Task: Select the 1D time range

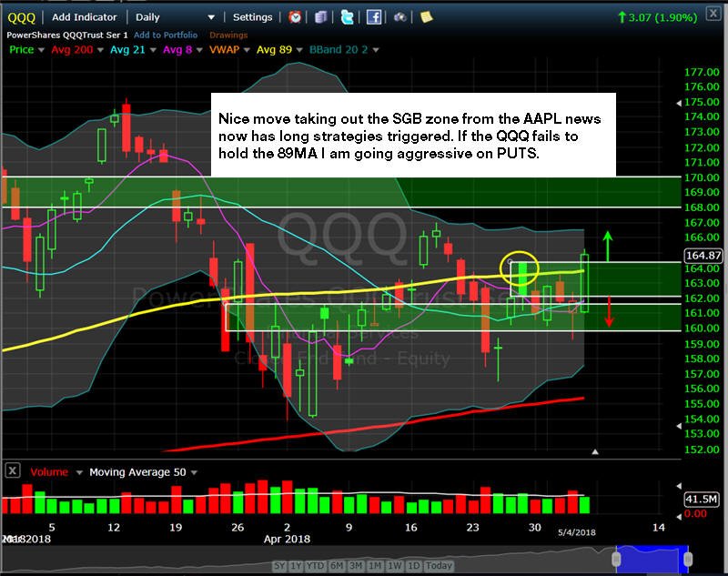Action: tap(414, 565)
